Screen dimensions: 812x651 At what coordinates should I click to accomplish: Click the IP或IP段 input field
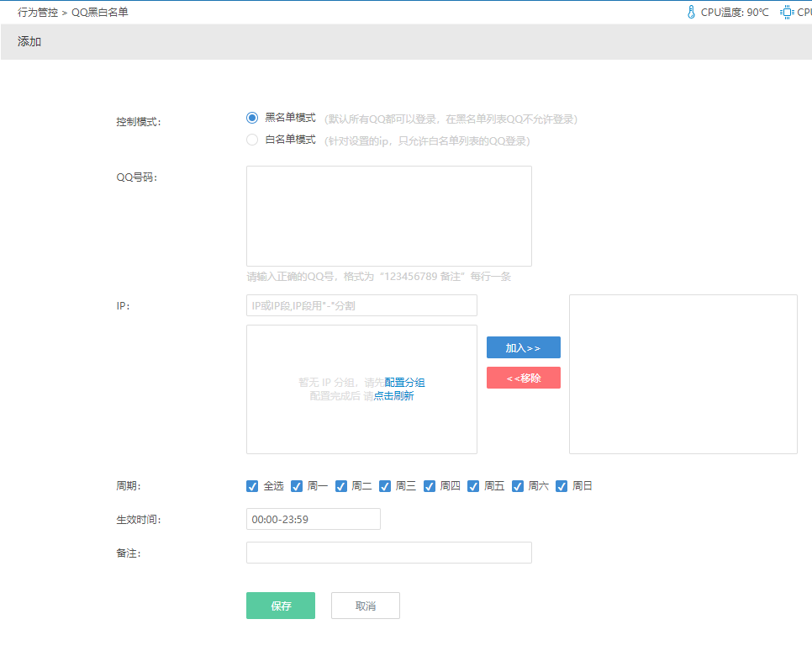coord(361,305)
